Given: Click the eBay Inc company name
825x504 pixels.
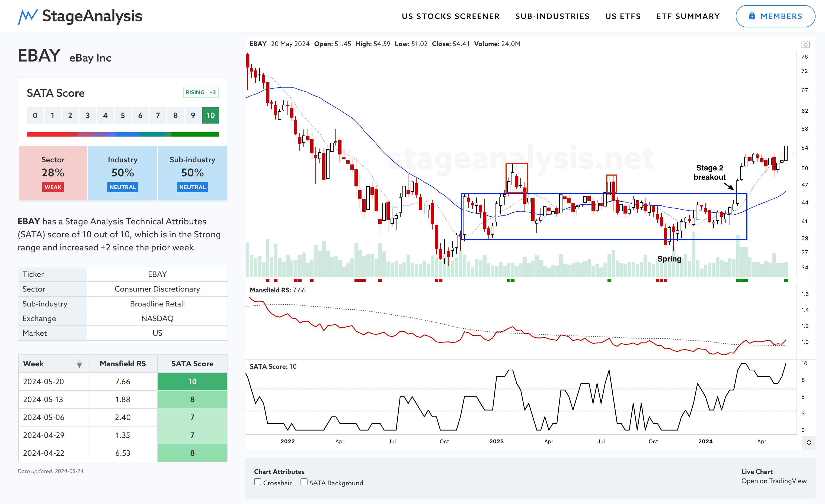Looking at the screenshot, I should tap(90, 58).
